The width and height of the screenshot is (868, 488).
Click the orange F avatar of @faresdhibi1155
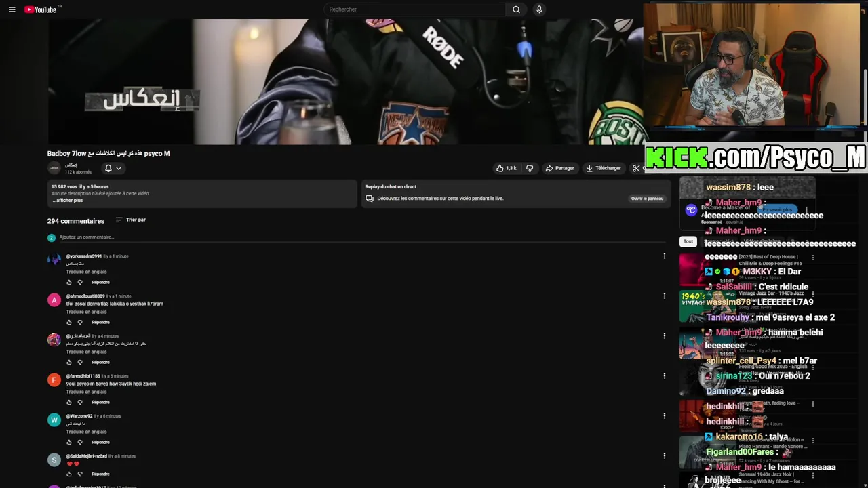click(54, 380)
